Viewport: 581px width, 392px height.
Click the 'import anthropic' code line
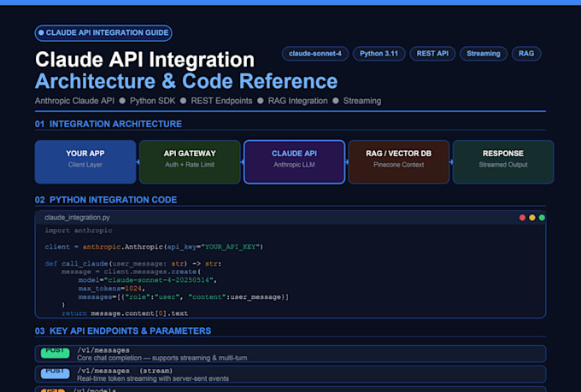coord(79,231)
